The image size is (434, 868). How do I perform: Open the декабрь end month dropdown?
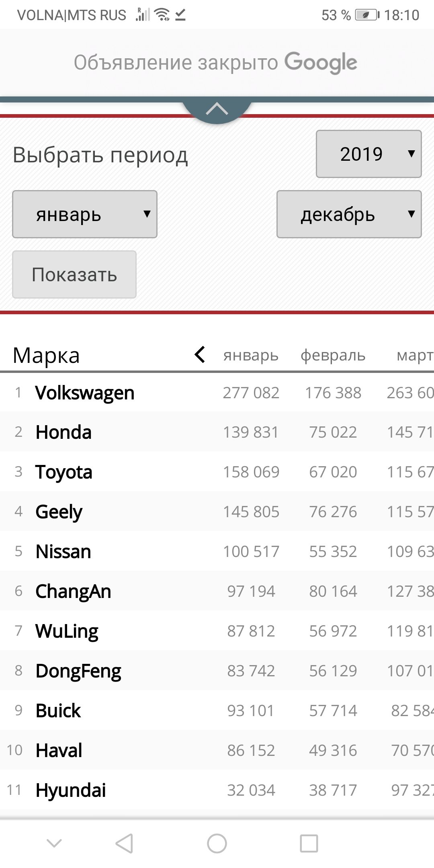click(x=349, y=214)
